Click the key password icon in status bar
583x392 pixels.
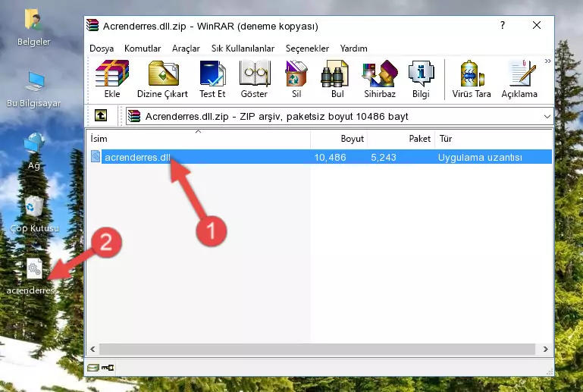coord(108,368)
